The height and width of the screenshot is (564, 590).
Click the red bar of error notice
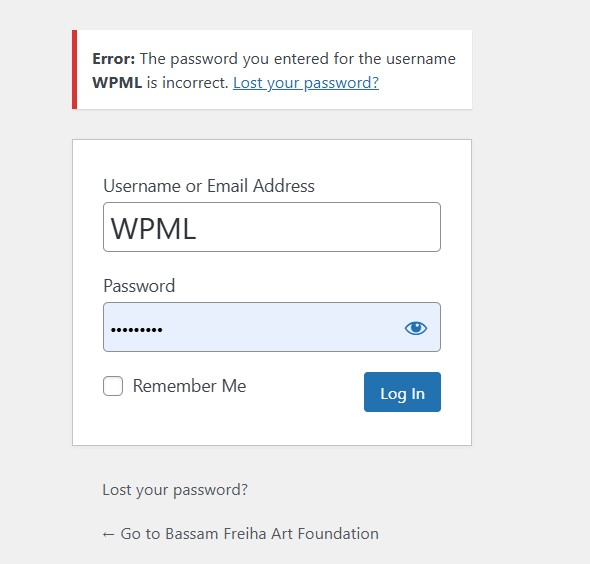tap(75, 70)
